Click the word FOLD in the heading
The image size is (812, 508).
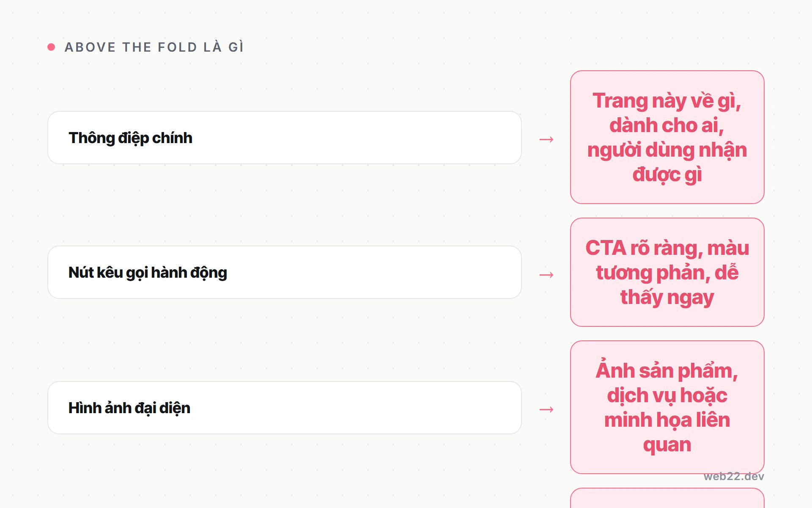click(178, 47)
